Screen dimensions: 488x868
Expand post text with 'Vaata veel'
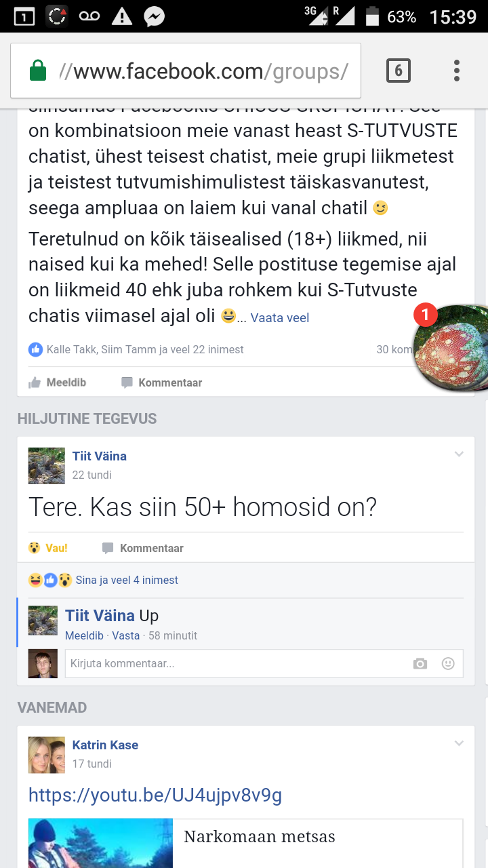coord(280,317)
